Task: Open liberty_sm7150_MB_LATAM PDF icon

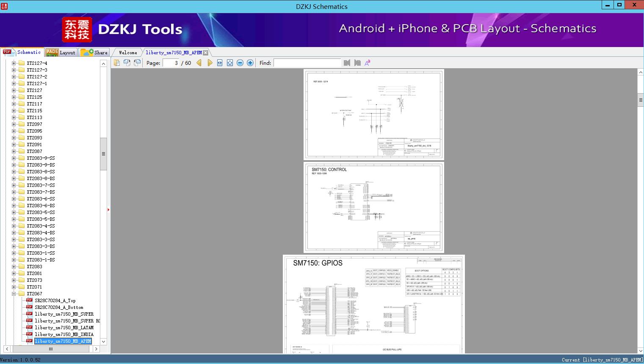Action: point(29,327)
